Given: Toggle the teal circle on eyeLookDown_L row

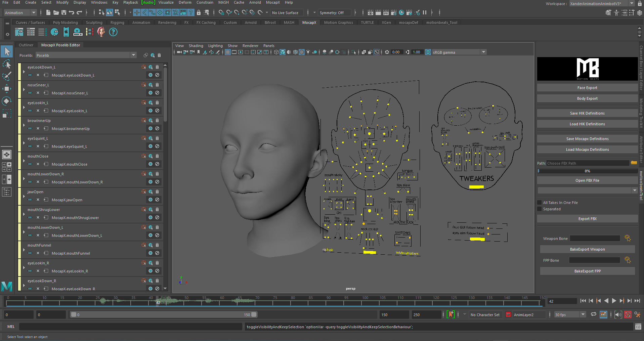Looking at the screenshot, I should [x=151, y=75].
